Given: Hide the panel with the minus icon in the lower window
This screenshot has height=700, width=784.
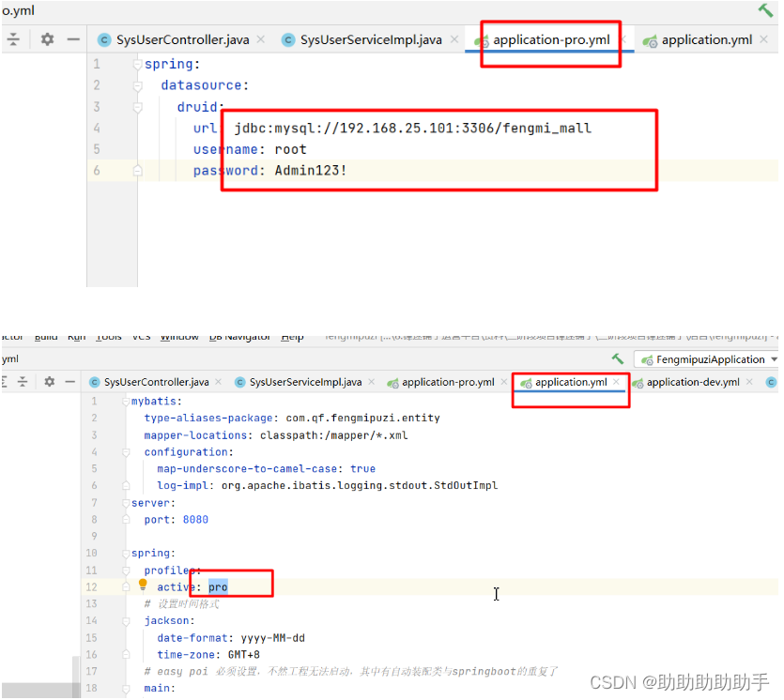Looking at the screenshot, I should coord(70,382).
